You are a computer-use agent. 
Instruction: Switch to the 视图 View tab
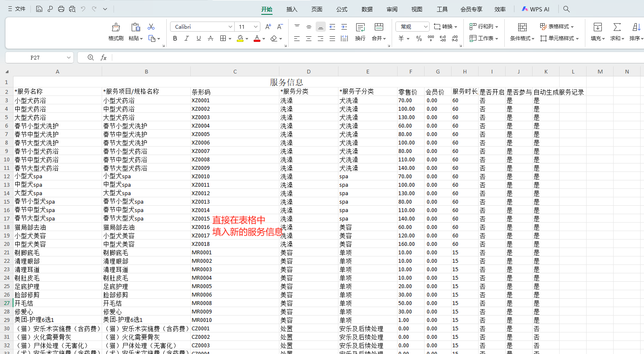(417, 9)
